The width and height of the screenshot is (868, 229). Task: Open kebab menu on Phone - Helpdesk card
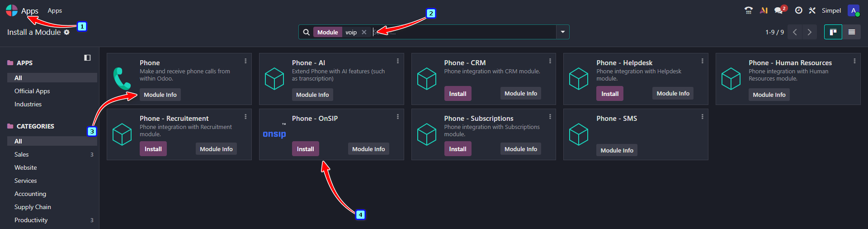click(x=703, y=61)
